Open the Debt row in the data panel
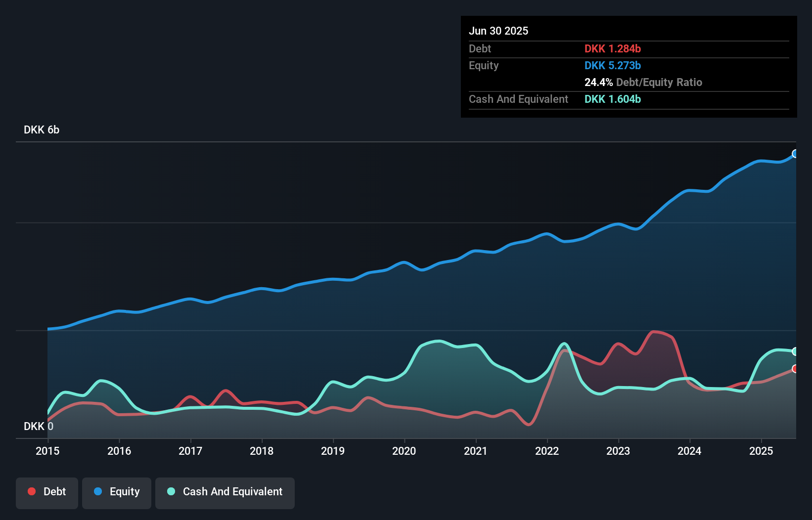812x520 pixels. click(480, 48)
